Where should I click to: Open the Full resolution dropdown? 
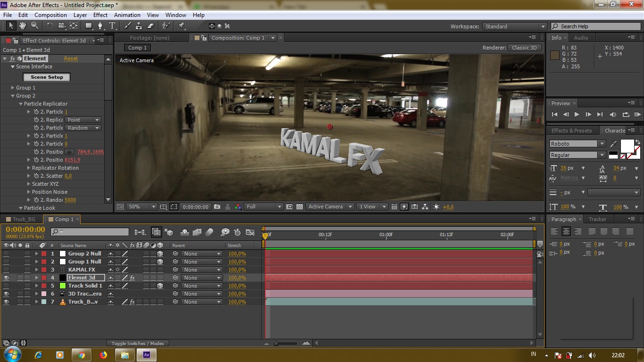pyautogui.click(x=264, y=206)
